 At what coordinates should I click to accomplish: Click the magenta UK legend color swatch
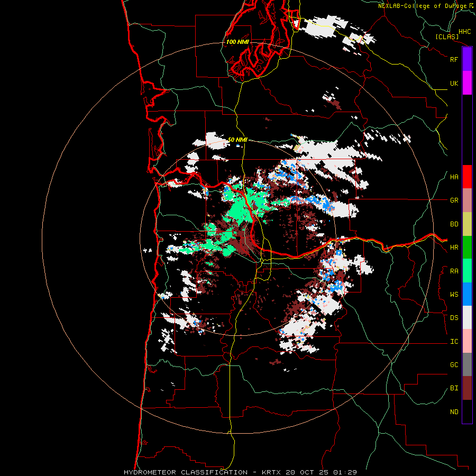[467, 83]
